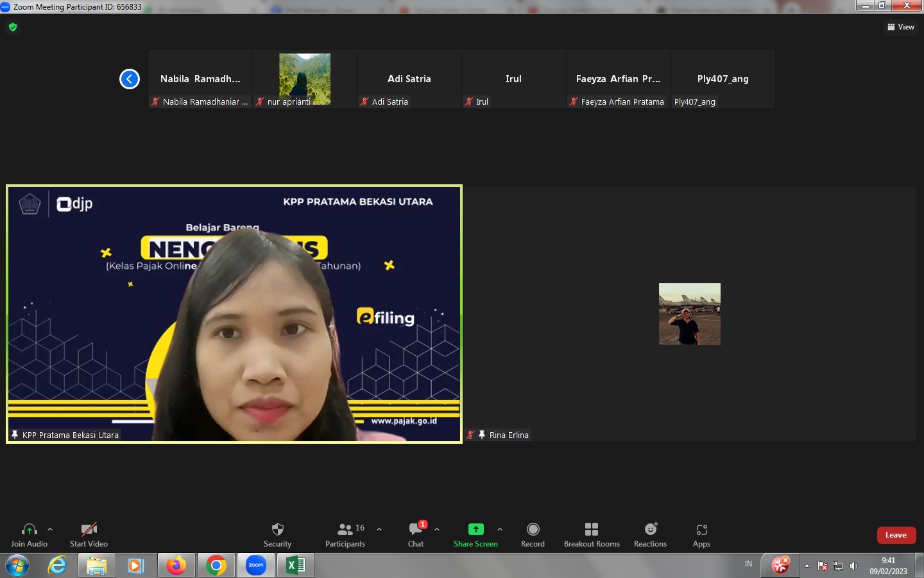The width and height of the screenshot is (924, 578).
Task: Expand the arrow next to Participants
Action: (x=379, y=530)
